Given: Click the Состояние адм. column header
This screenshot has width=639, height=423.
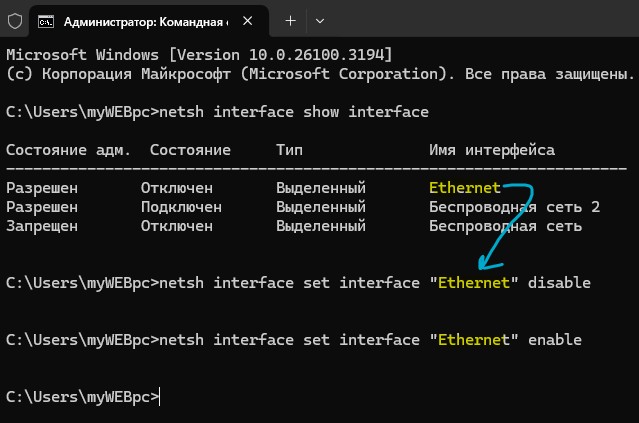Looking at the screenshot, I should point(68,150).
